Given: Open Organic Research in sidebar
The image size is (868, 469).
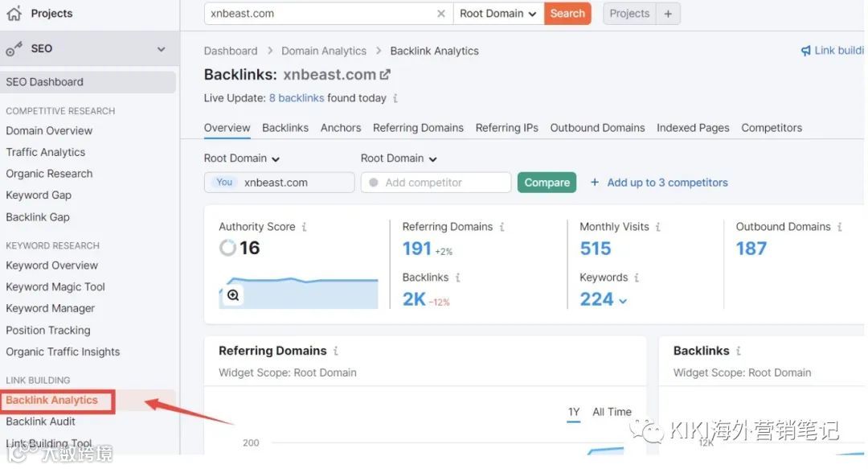Looking at the screenshot, I should 49,174.
